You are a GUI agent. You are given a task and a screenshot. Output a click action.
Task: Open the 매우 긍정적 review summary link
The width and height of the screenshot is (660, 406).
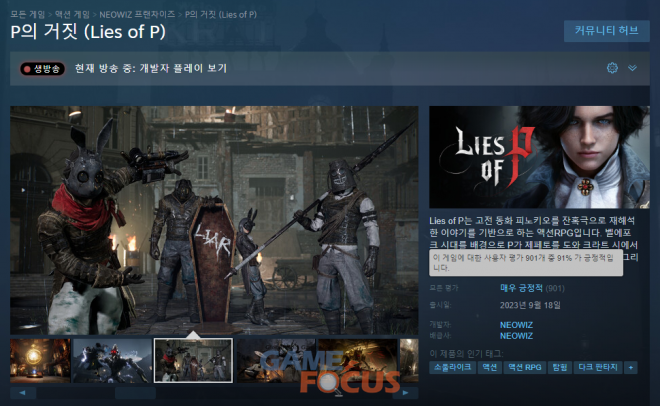click(521, 288)
